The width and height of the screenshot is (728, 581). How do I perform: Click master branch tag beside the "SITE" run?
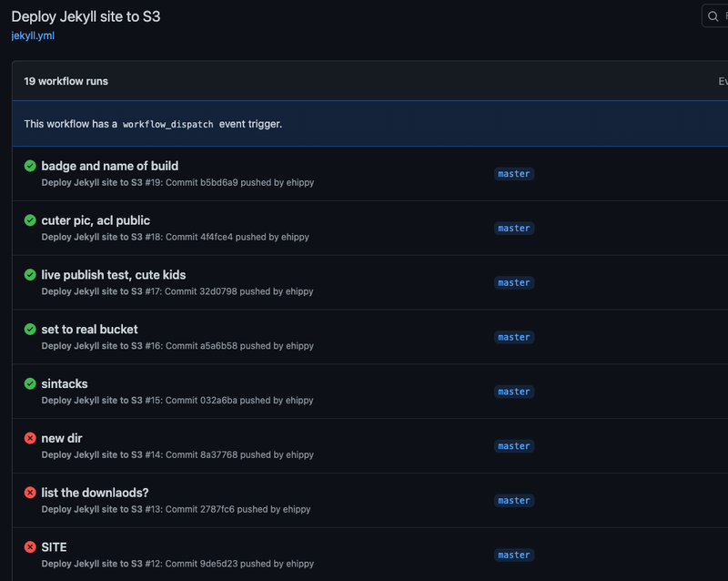(x=513, y=555)
